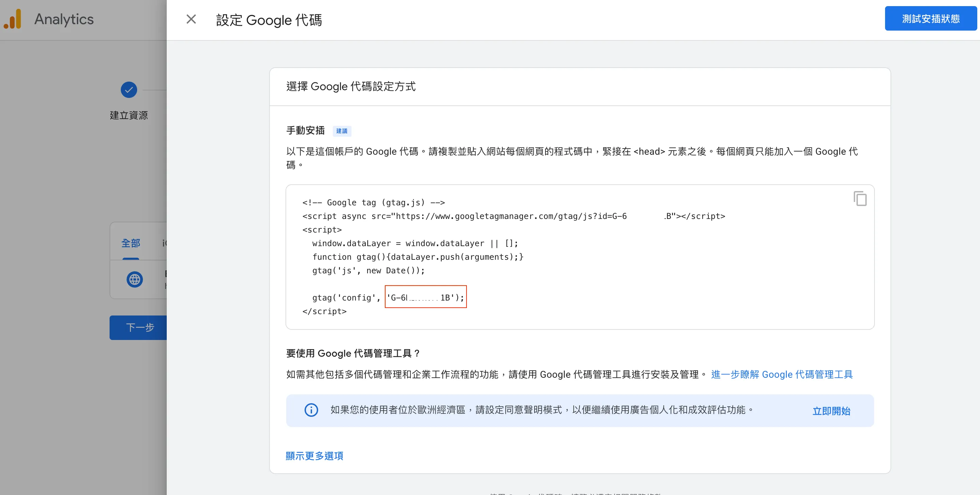Close the 設定 Google 代碼 dialog

coord(191,19)
